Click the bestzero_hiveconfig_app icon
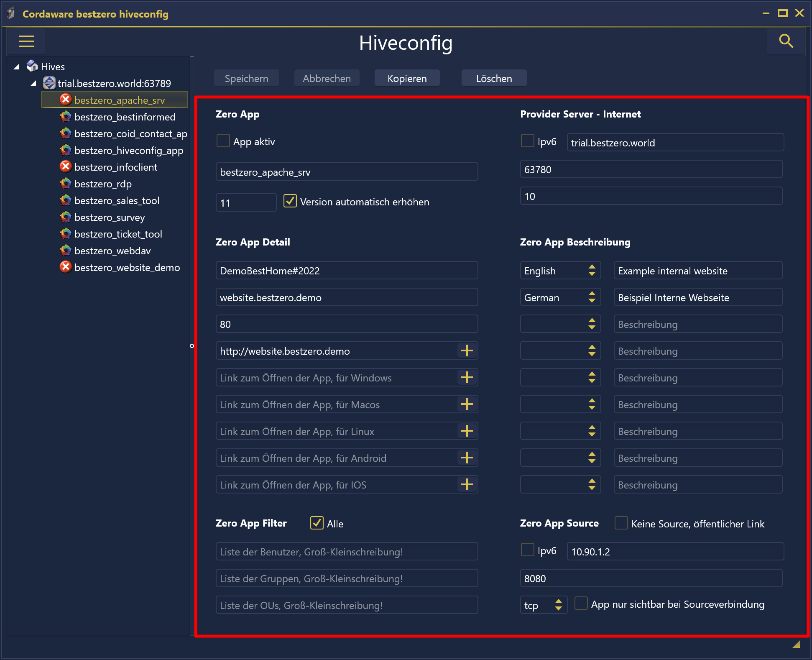 [66, 151]
